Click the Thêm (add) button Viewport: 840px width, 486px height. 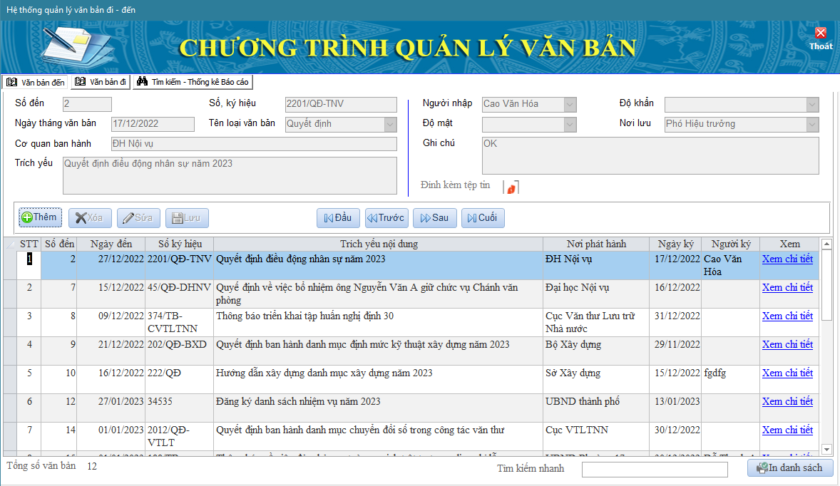pyautogui.click(x=40, y=217)
